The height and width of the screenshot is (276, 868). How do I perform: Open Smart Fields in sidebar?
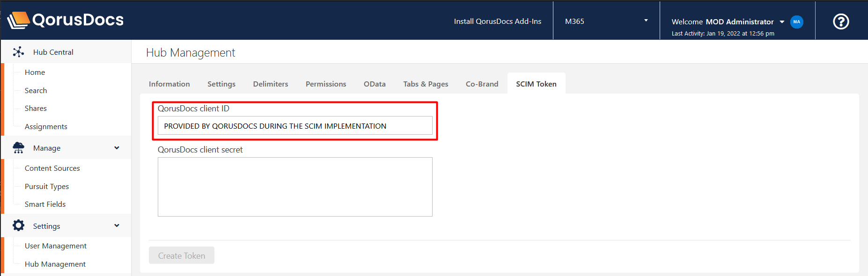coord(45,204)
